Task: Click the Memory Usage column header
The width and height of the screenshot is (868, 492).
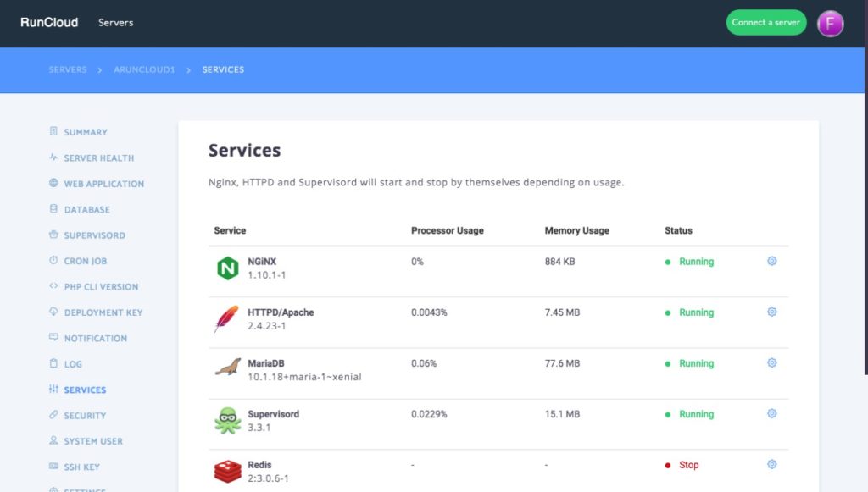Action: (576, 230)
